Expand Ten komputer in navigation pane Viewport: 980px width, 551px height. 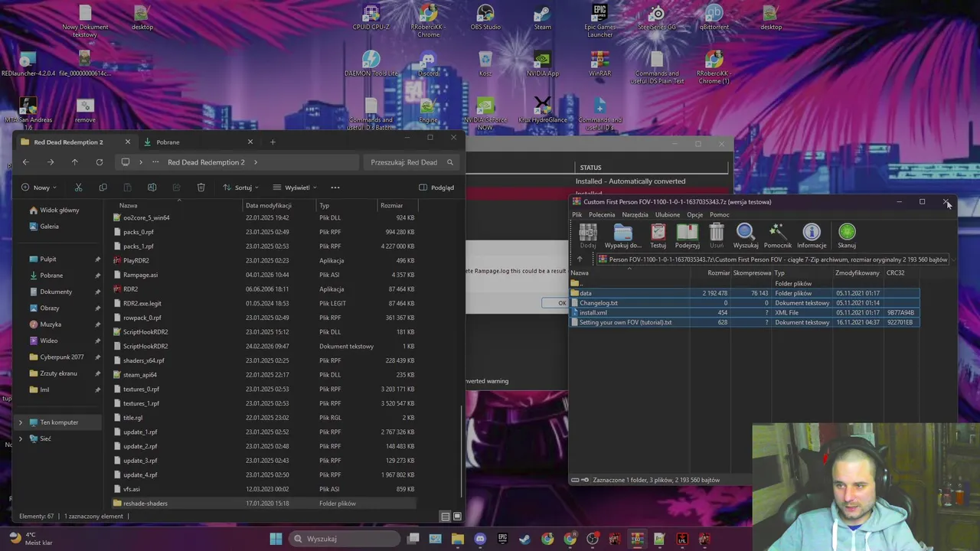pyautogui.click(x=21, y=422)
